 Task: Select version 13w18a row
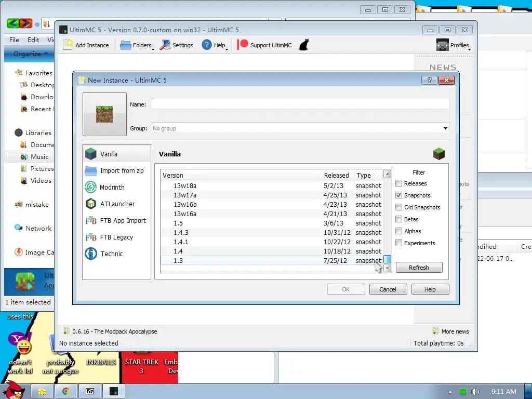(272, 185)
